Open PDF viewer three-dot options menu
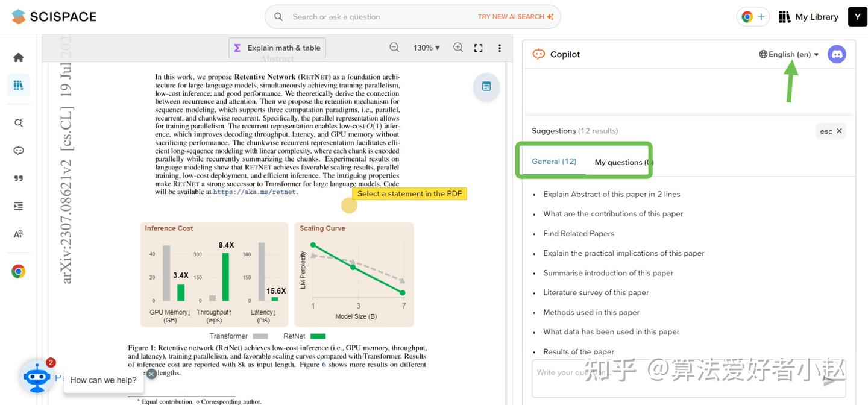Viewport: 868px width, 405px height. (x=500, y=48)
